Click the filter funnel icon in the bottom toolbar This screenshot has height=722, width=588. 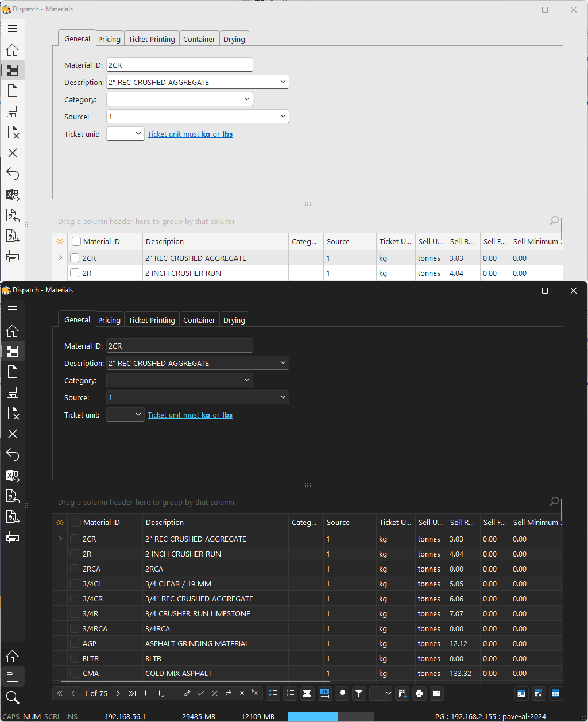[359, 693]
